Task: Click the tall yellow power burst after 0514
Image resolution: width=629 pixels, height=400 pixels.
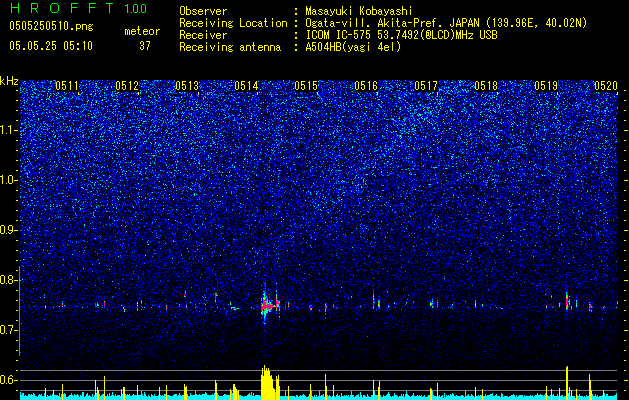Action: click(x=270, y=382)
